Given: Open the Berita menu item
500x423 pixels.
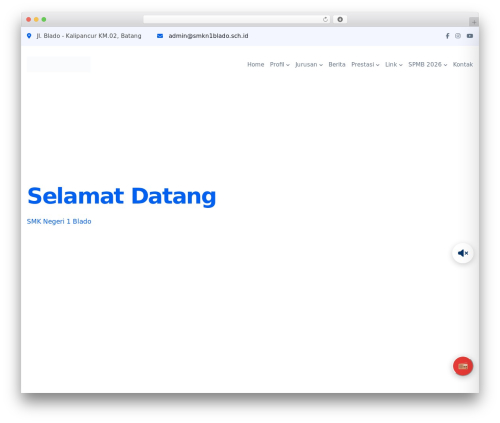Looking at the screenshot, I should point(337,64).
